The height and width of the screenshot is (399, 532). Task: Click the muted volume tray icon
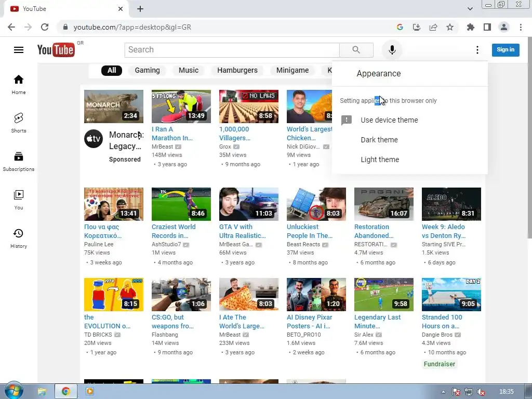[x=481, y=392]
